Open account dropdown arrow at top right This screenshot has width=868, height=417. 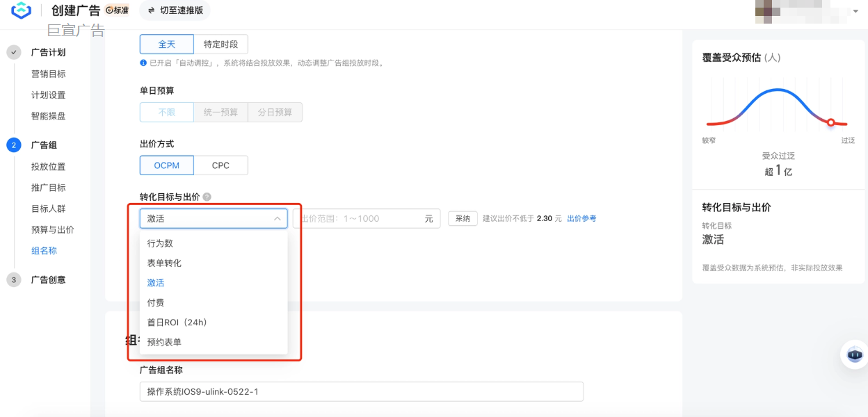coord(855,12)
